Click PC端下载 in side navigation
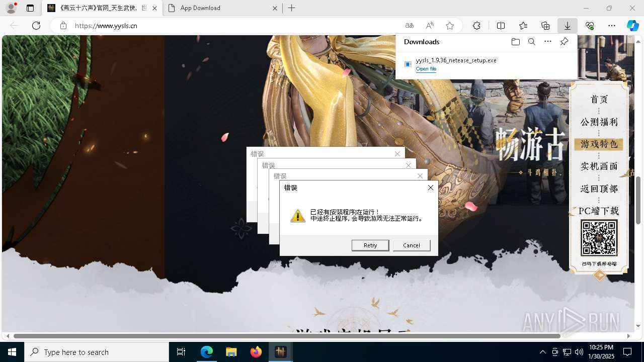The width and height of the screenshot is (644, 362). [599, 211]
